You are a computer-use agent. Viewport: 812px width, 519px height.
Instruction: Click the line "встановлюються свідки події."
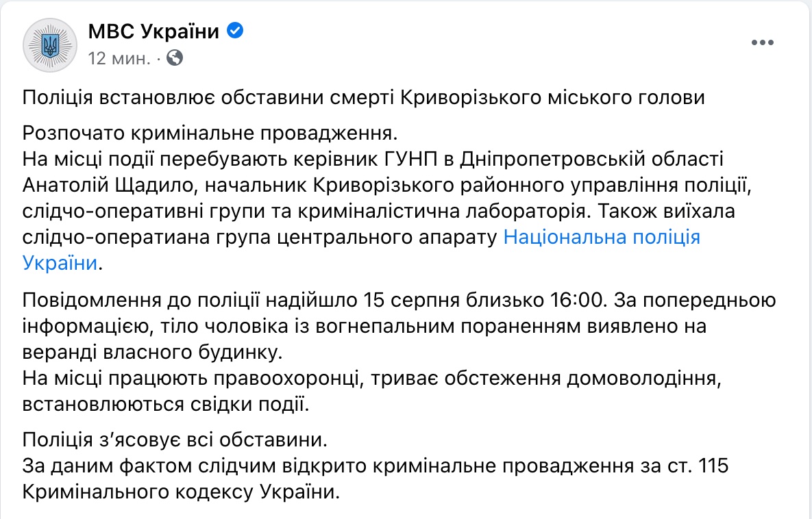tap(166, 404)
